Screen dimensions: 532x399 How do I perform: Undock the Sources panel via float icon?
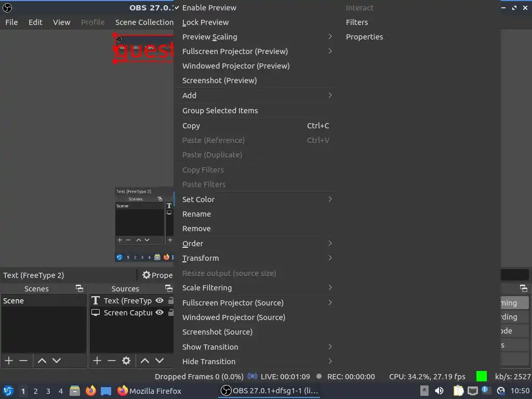pos(169,288)
